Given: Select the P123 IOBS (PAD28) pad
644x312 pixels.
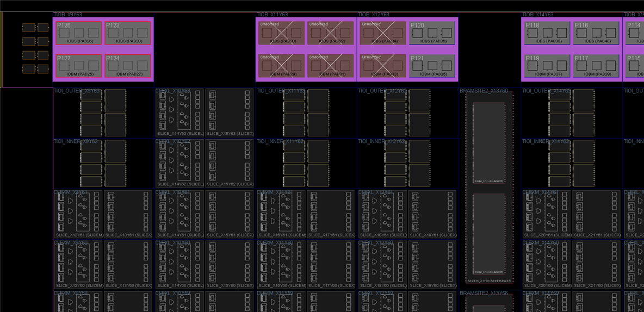Looking at the screenshot, I should tap(128, 33).
